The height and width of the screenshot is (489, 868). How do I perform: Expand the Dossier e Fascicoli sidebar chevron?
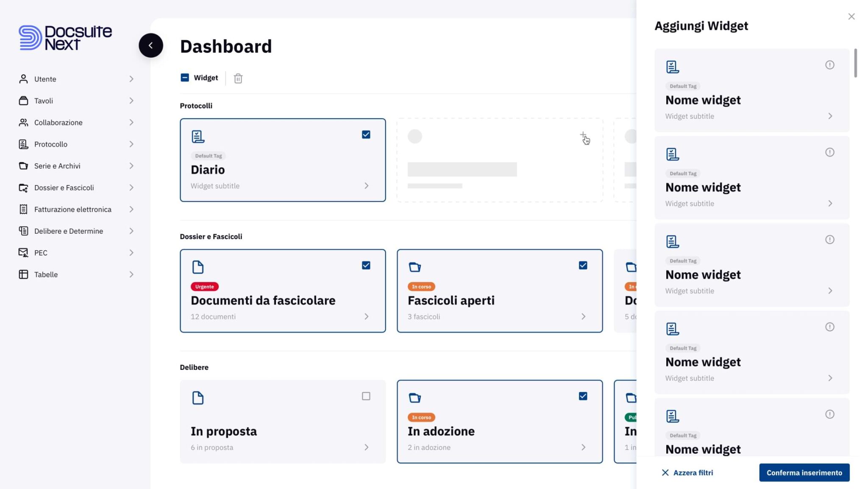click(x=132, y=187)
